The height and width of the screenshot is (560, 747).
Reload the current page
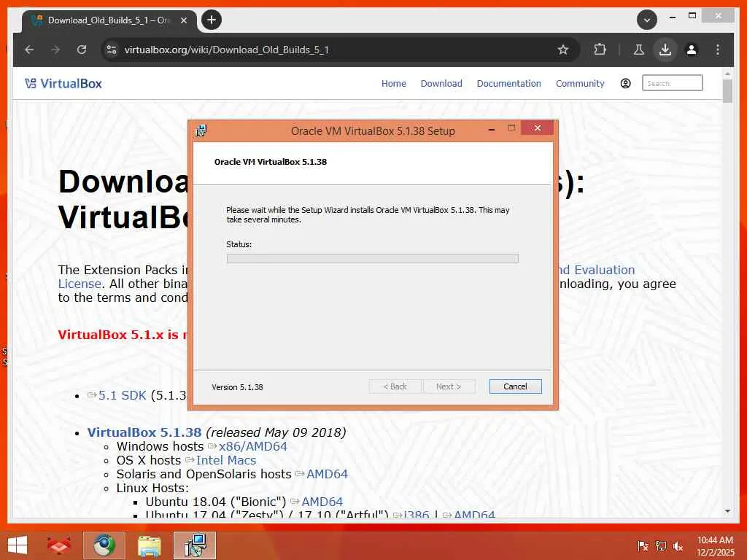point(82,50)
